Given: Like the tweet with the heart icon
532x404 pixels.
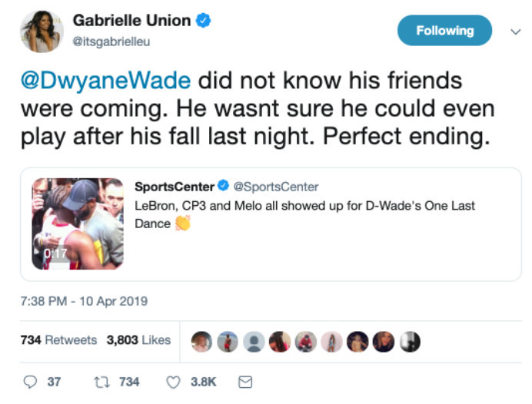Looking at the screenshot, I should point(174,381).
